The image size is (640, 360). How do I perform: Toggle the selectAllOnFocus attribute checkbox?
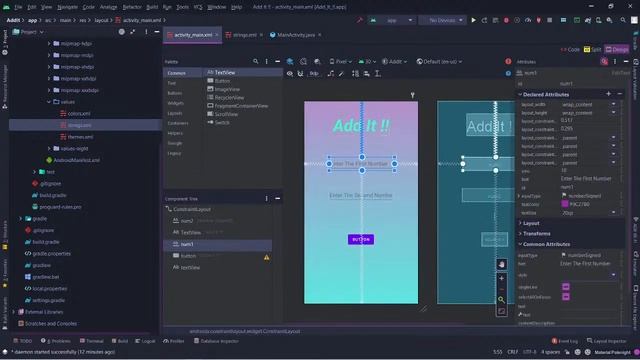click(566, 297)
